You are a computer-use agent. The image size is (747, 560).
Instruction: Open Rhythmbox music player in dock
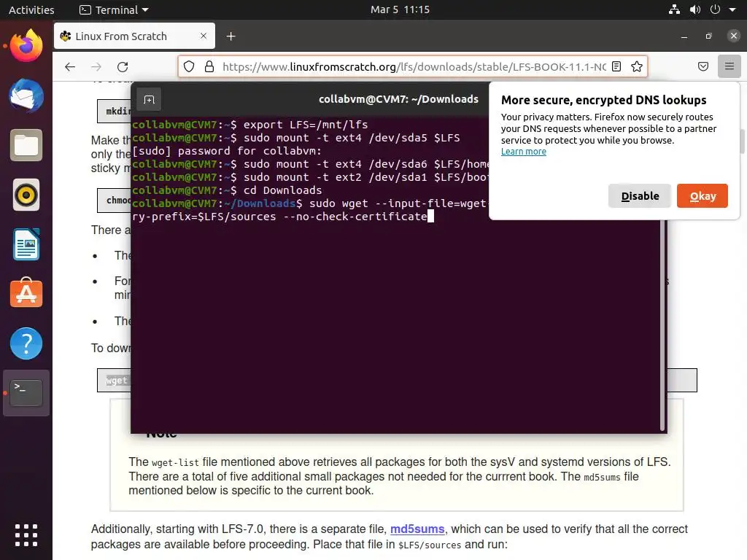[x=26, y=195]
